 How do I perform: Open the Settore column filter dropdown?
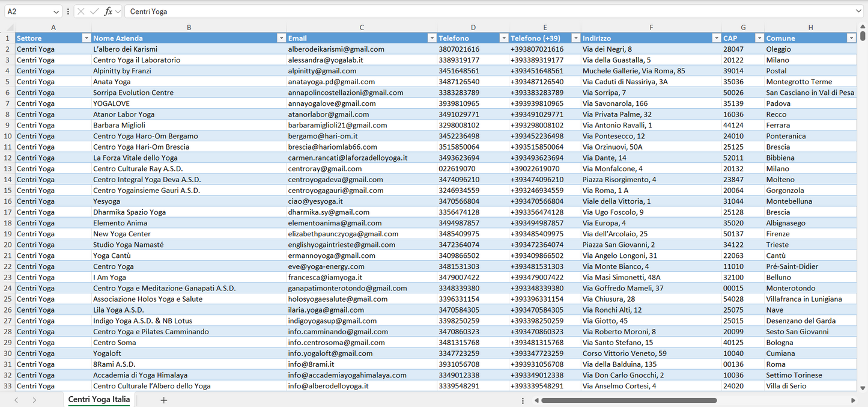(x=86, y=38)
